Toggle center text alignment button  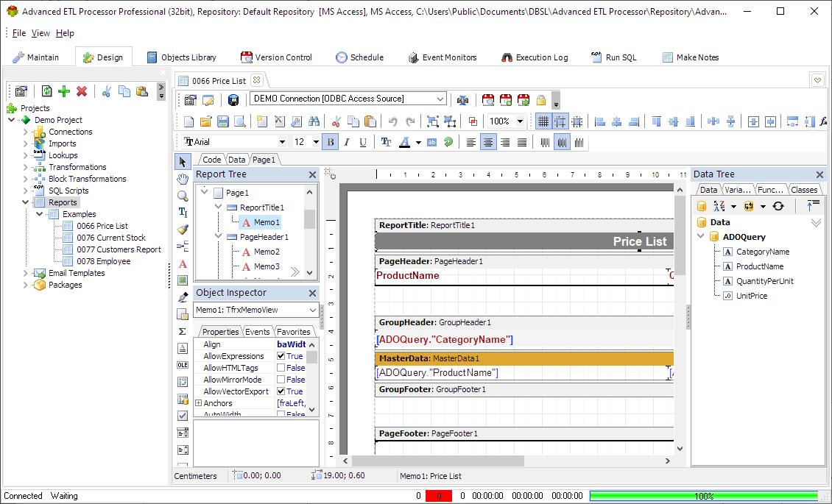[x=488, y=142]
